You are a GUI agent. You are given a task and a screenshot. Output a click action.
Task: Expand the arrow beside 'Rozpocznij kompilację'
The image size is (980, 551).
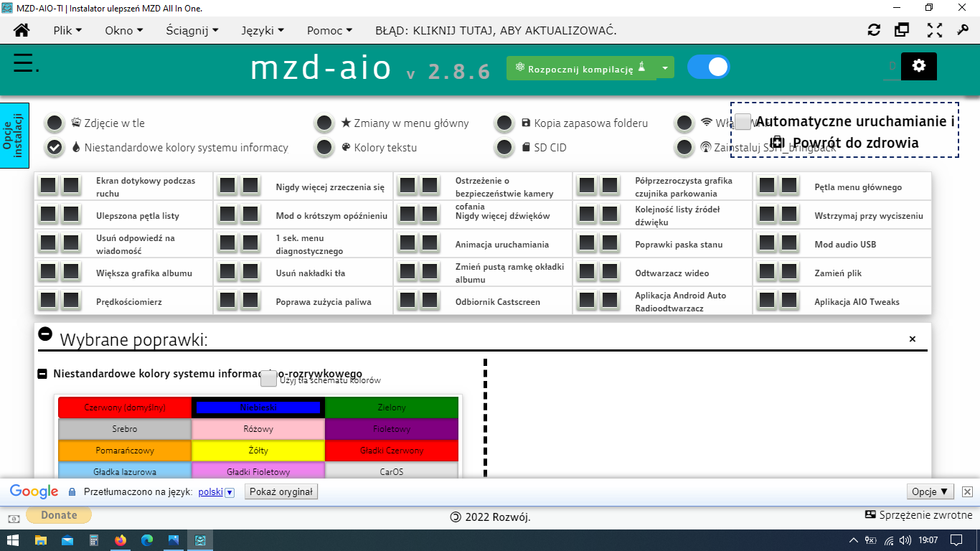click(x=665, y=68)
